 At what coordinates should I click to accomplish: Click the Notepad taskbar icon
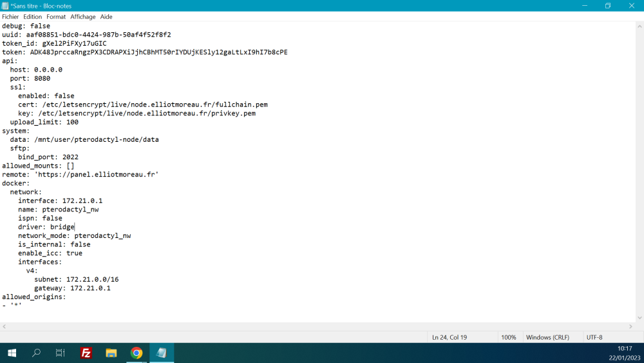click(x=162, y=353)
